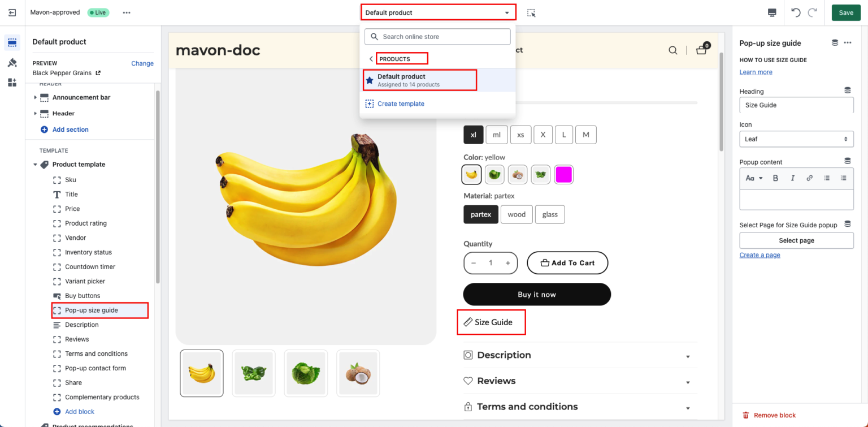868x427 pixels.
Task: Apply Bold in the Popup content editor
Action: [775, 178]
